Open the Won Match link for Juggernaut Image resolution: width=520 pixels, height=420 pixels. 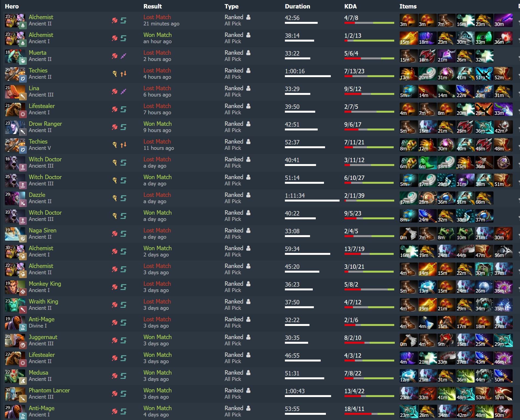tap(157, 337)
